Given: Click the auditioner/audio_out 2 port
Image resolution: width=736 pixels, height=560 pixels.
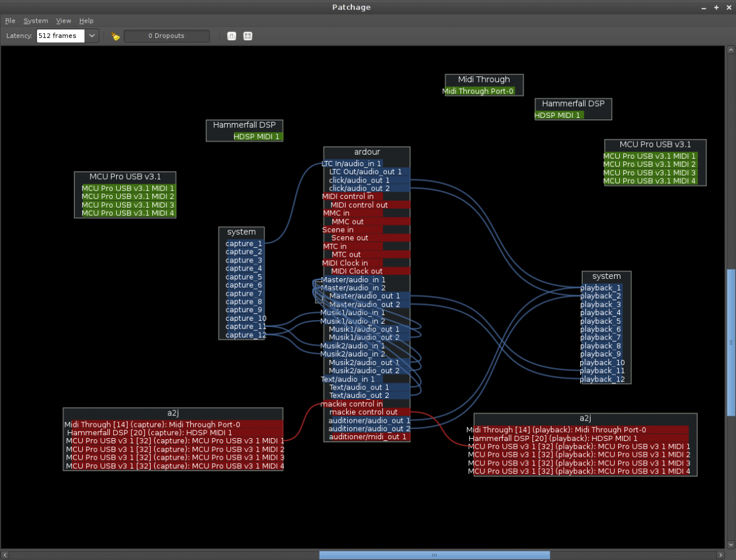Looking at the screenshot, I should point(367,429).
